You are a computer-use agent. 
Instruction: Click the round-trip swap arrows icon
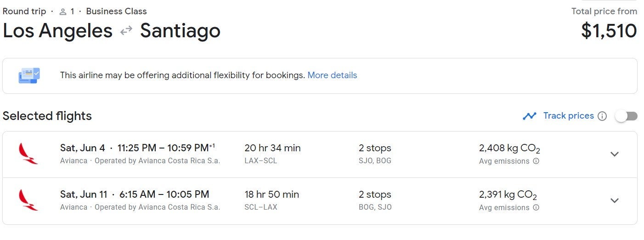(x=126, y=31)
